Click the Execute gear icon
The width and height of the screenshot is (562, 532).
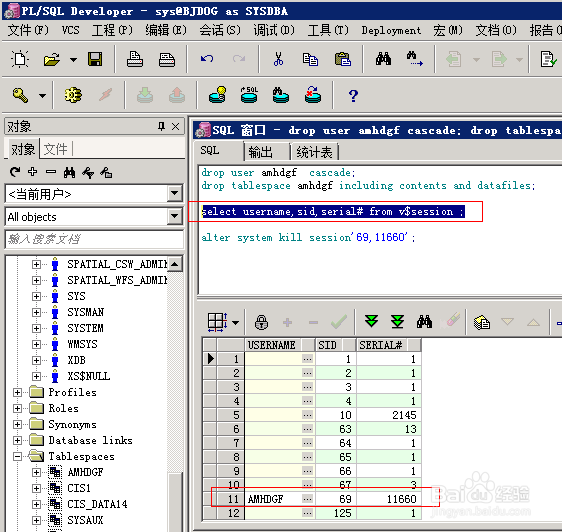[73, 95]
